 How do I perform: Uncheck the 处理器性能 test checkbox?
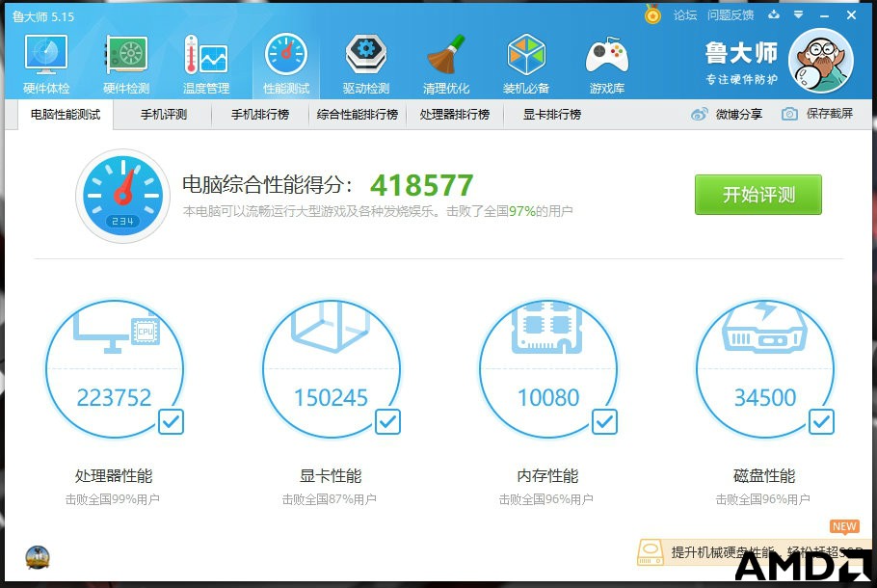[x=171, y=422]
